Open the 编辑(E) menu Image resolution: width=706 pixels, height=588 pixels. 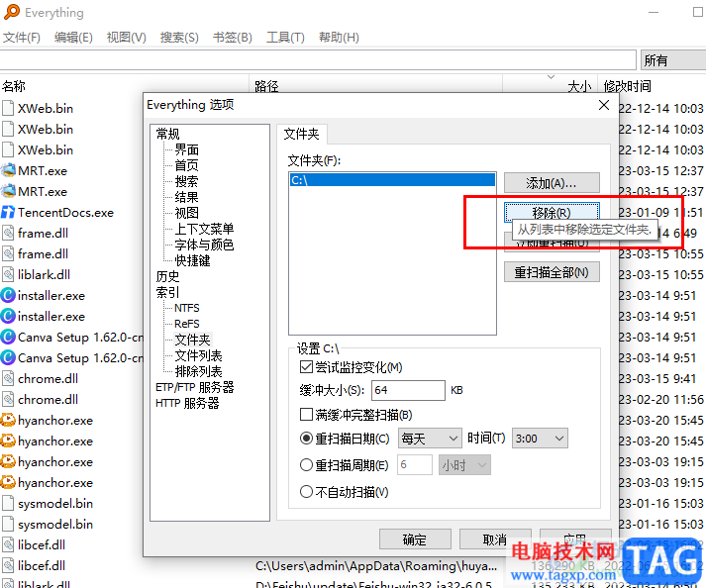(73, 38)
